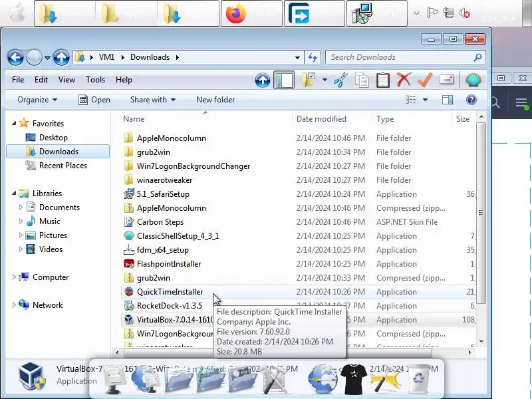Open the View menu
This screenshot has width=532, height=399.
pyautogui.click(x=66, y=80)
